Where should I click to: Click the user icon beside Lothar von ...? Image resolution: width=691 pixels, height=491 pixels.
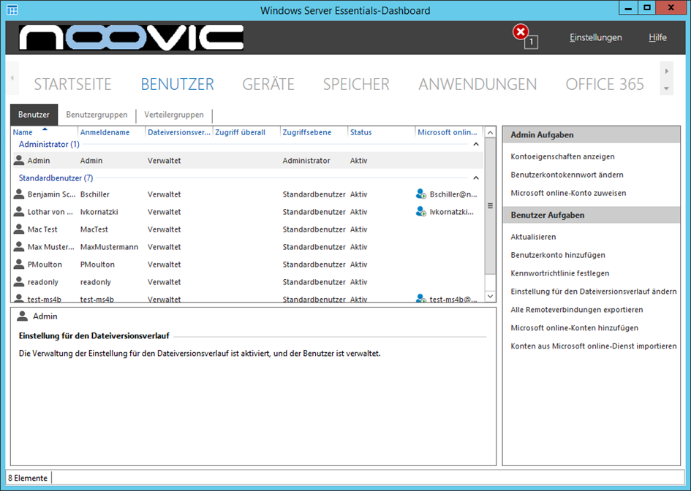[x=19, y=211]
